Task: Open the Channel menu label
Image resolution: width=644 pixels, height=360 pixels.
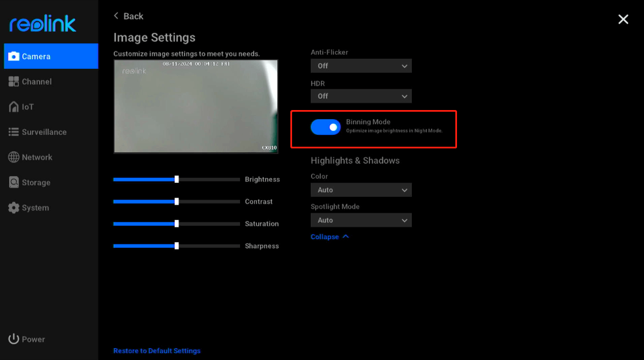Action: 37,82
